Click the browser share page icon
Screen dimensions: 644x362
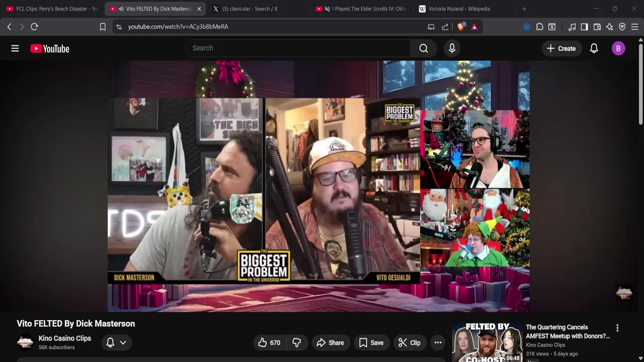point(445,27)
